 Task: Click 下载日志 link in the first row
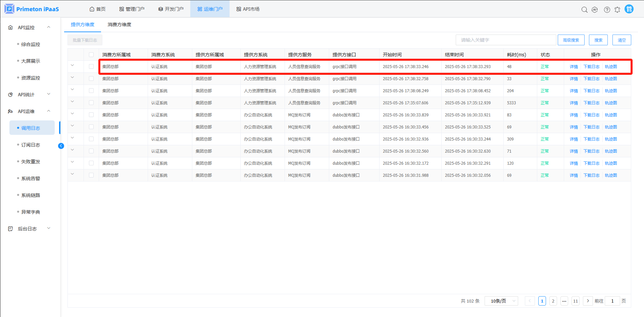click(591, 67)
